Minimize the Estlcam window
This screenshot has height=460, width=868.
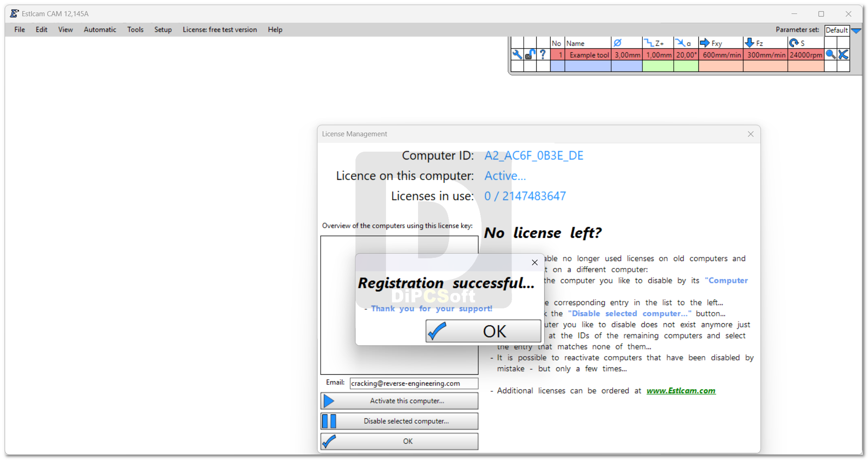tap(795, 14)
